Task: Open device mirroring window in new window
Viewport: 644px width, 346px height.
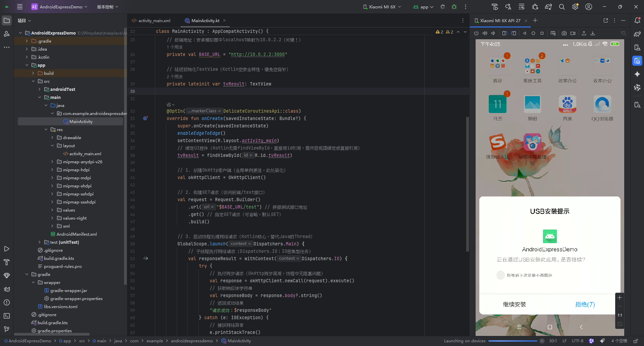Action: pyautogui.click(x=606, y=20)
